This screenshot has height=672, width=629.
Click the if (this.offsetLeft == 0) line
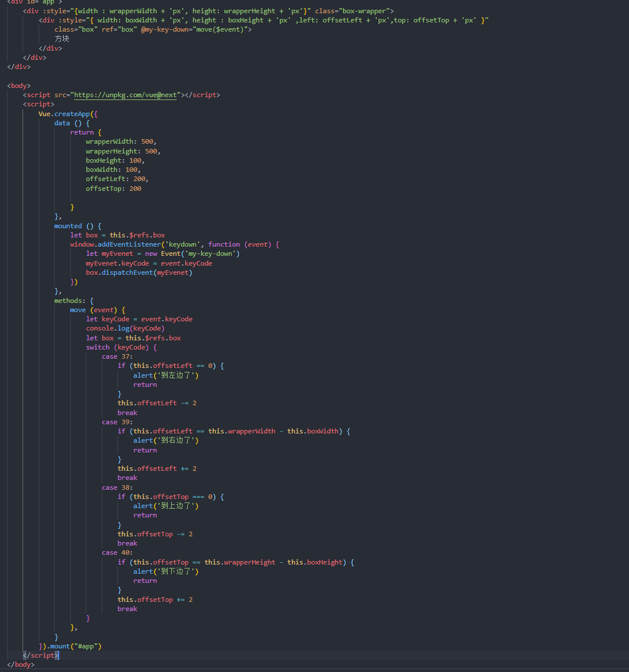click(x=171, y=366)
